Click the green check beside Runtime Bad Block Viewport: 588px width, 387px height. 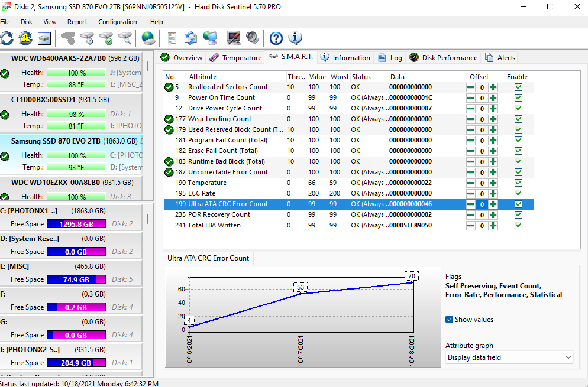169,162
